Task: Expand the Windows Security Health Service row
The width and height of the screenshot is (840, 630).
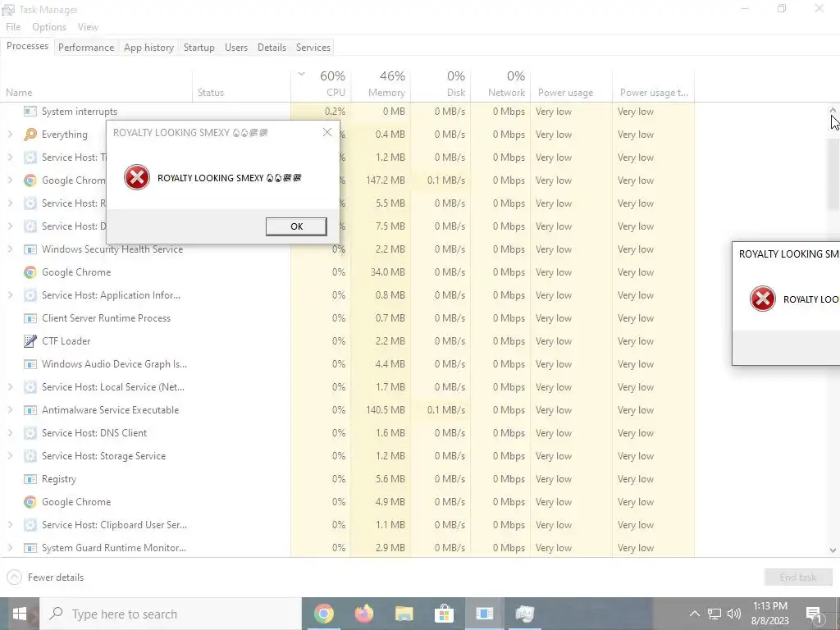Action: [10, 249]
